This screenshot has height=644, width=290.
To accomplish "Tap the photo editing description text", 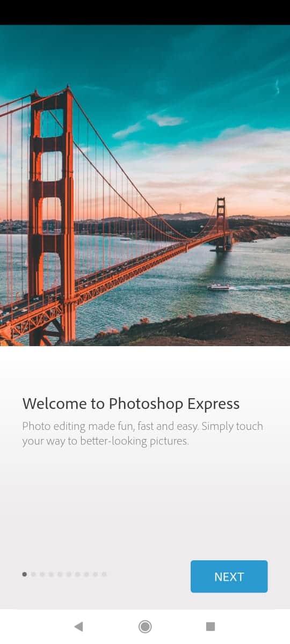I will [143, 434].
